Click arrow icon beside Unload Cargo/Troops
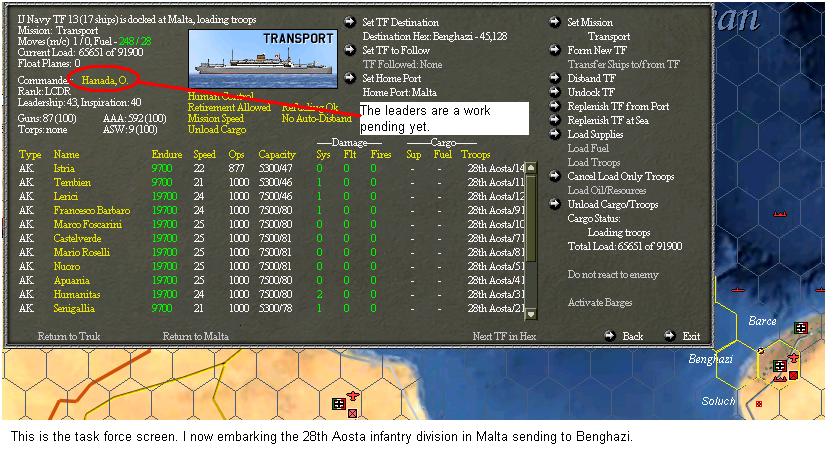This screenshot has height=453, width=835. (555, 204)
